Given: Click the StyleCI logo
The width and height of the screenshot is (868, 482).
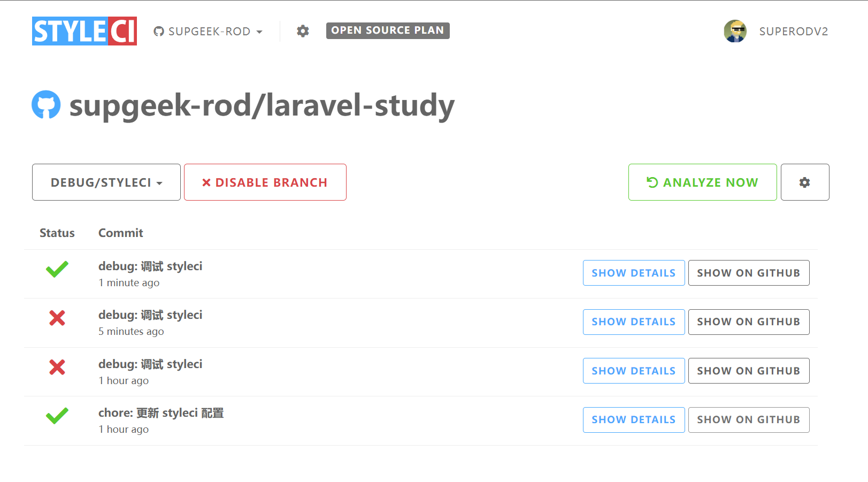Looking at the screenshot, I should click(x=84, y=31).
